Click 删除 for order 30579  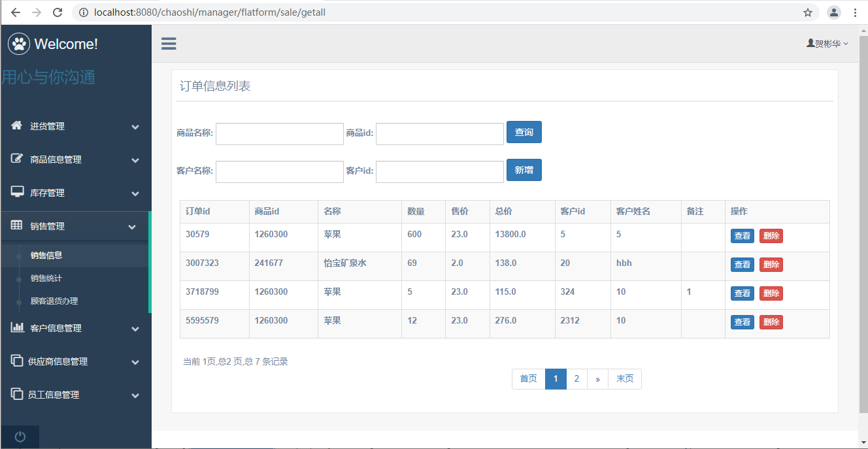(x=771, y=236)
